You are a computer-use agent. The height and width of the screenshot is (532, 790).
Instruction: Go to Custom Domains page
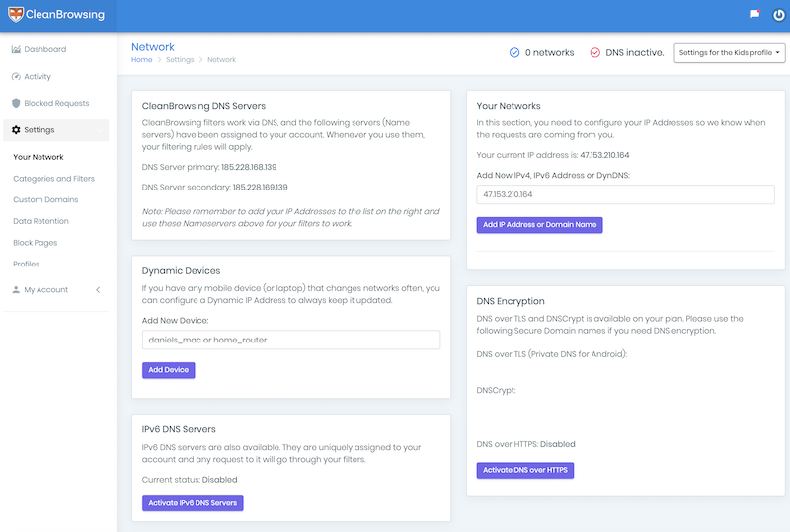(x=45, y=199)
